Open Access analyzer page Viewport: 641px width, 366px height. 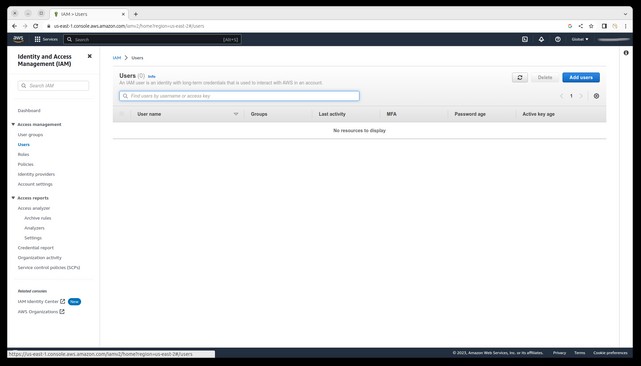click(34, 208)
